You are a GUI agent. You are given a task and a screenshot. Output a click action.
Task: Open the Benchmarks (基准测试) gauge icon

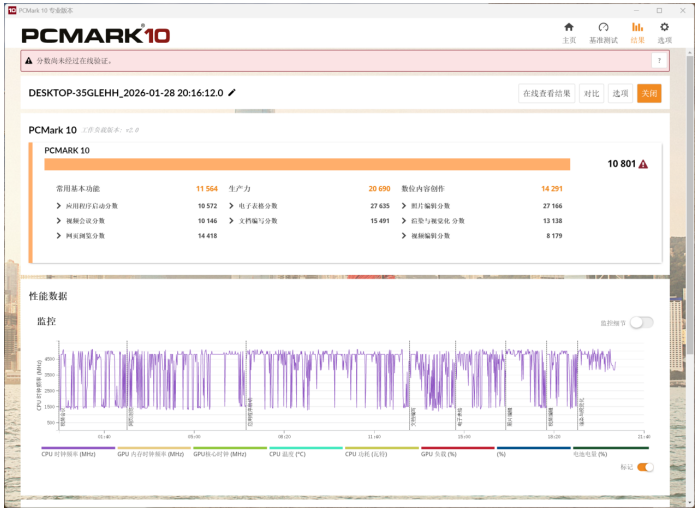tap(603, 32)
